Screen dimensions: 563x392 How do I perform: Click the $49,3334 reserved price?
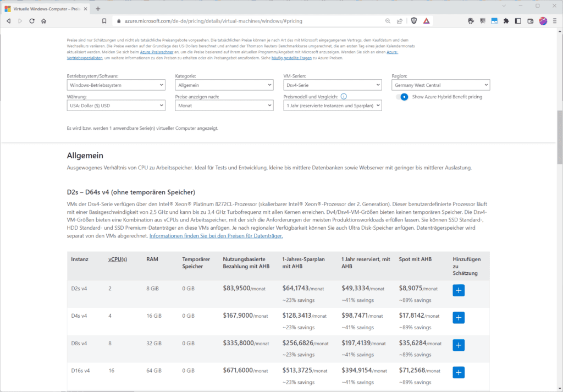point(356,288)
